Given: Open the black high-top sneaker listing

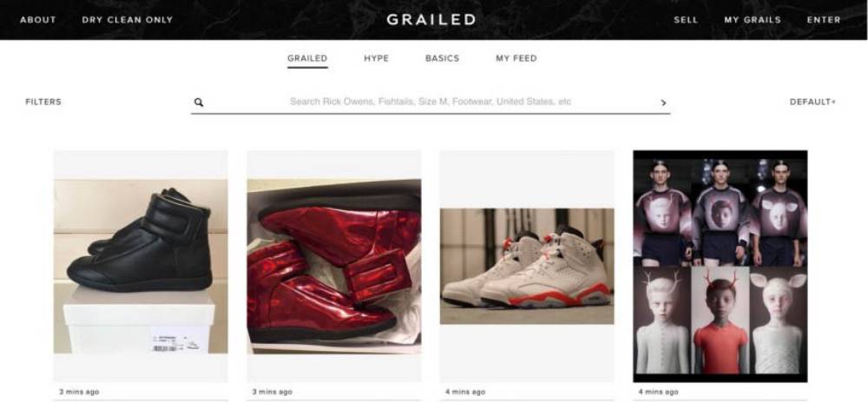Looking at the screenshot, I should click(141, 266).
